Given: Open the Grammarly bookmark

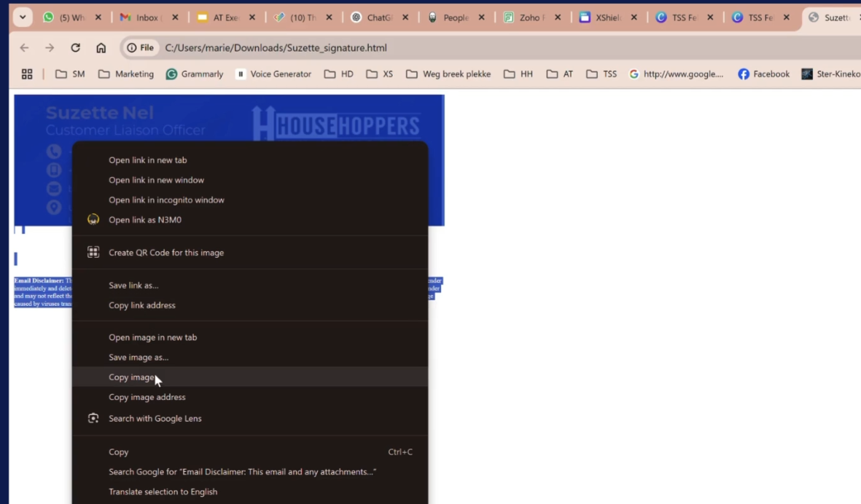Looking at the screenshot, I should [x=195, y=74].
